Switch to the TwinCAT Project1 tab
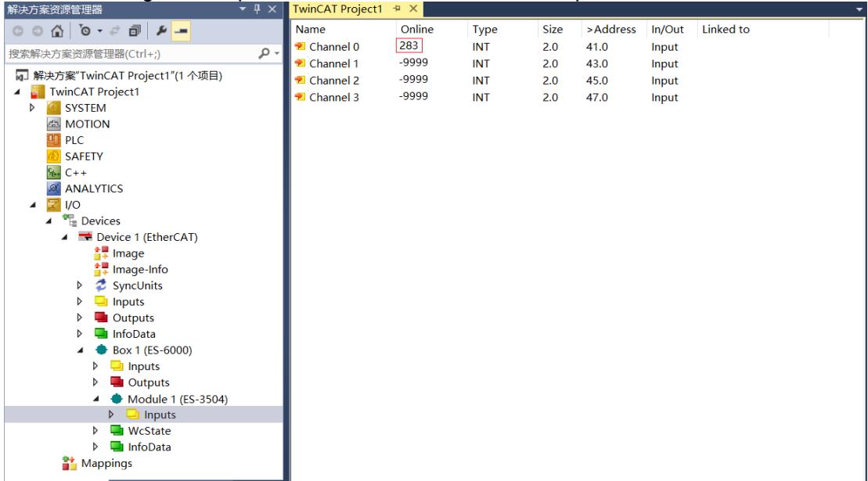 [337, 9]
